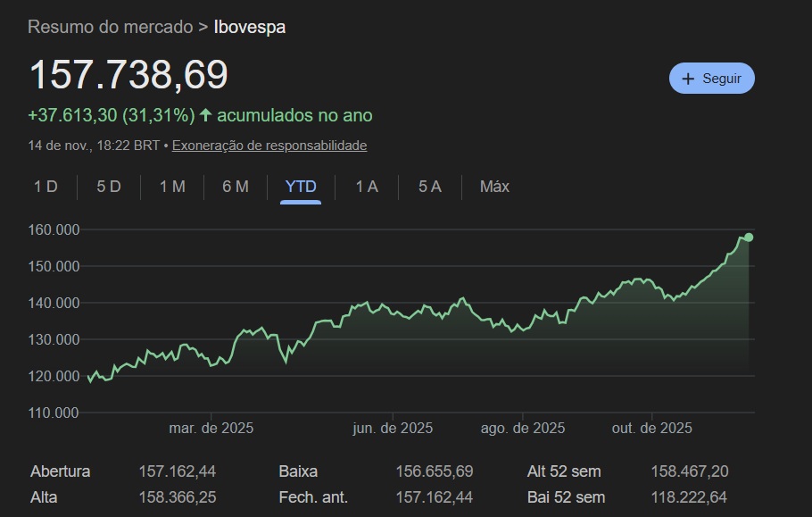The height and width of the screenshot is (517, 812).
Task: Open the Resumo do mercado breadcrumb link
Action: 110,27
